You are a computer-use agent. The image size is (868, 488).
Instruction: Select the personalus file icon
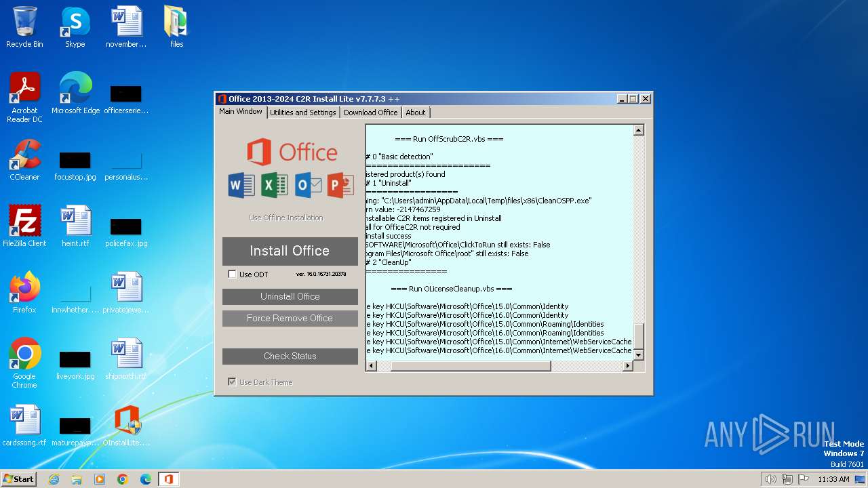pyautogui.click(x=126, y=165)
